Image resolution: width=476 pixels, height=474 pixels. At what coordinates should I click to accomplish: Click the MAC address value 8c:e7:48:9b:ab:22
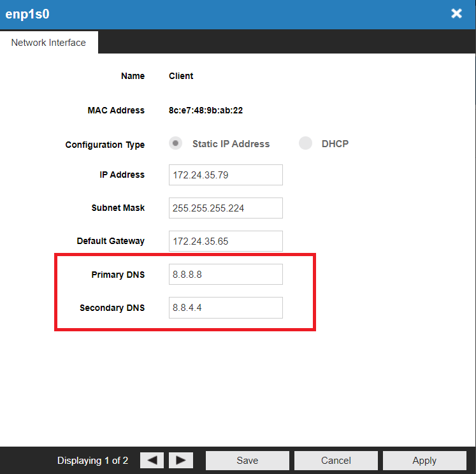click(x=205, y=110)
